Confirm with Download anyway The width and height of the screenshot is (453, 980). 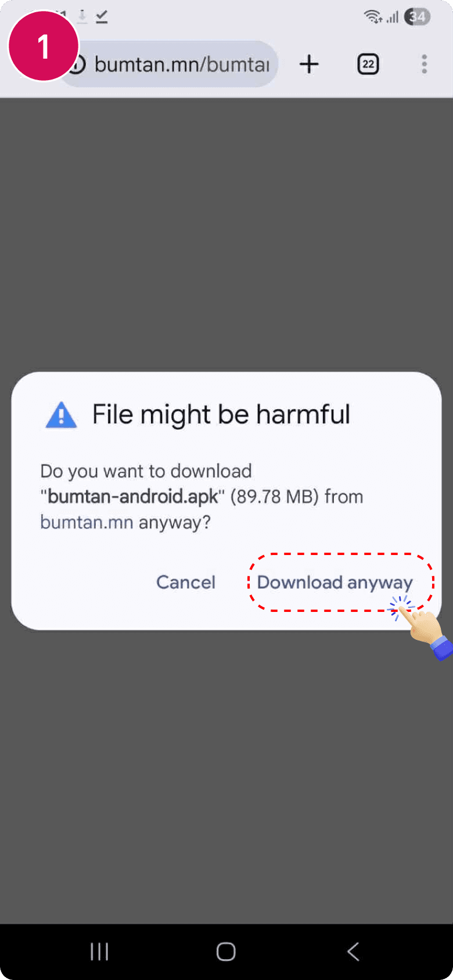pos(335,582)
